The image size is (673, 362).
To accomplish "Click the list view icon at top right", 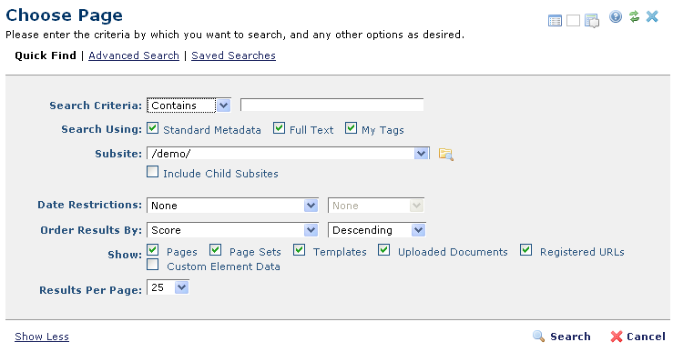I will click(555, 20).
